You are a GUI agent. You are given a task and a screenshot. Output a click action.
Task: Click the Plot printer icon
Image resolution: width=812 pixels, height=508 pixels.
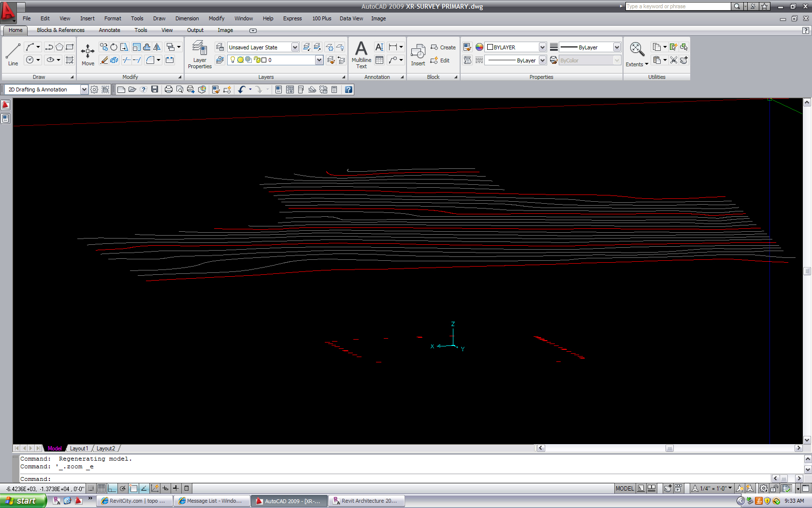pos(168,90)
